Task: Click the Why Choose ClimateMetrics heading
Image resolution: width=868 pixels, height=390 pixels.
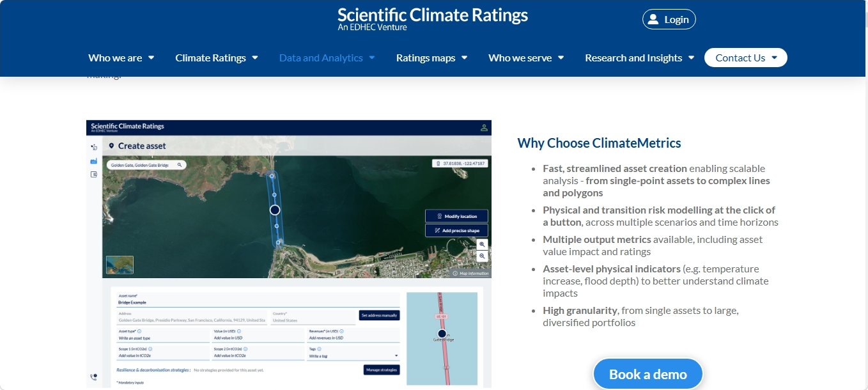Action: [x=599, y=143]
